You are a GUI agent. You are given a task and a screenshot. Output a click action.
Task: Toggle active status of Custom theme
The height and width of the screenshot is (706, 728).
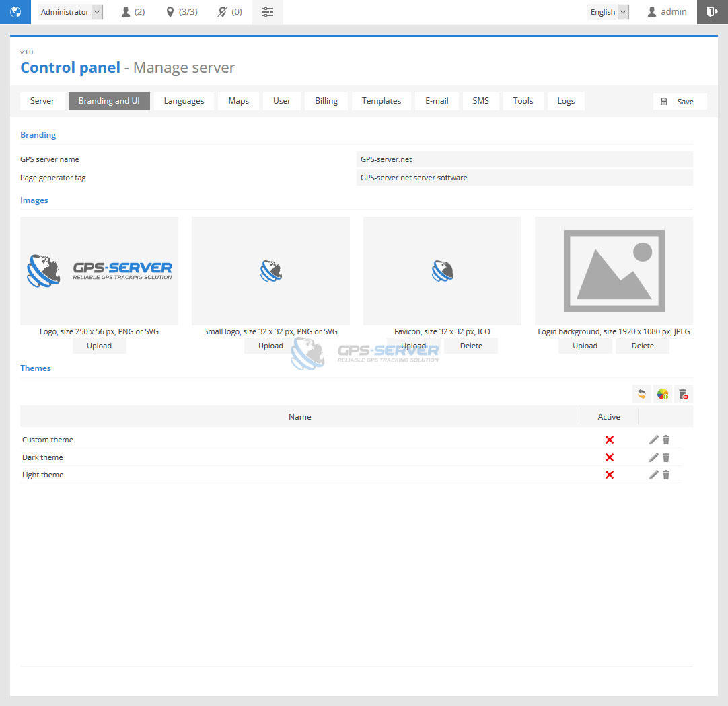(610, 440)
